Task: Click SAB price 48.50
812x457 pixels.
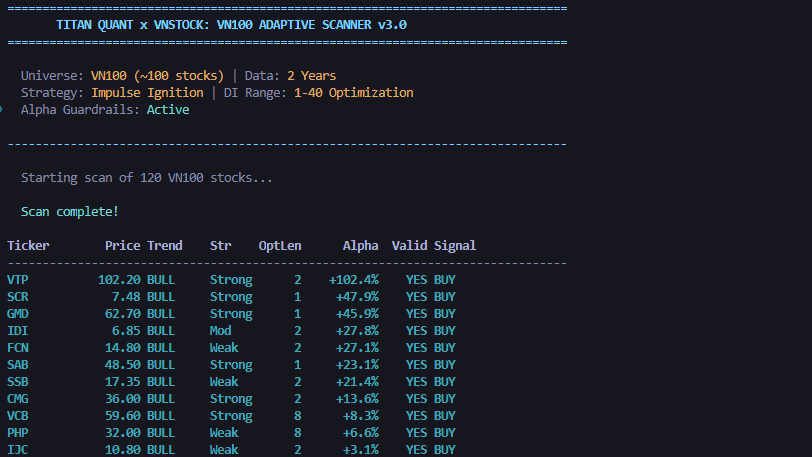Action: coord(123,365)
